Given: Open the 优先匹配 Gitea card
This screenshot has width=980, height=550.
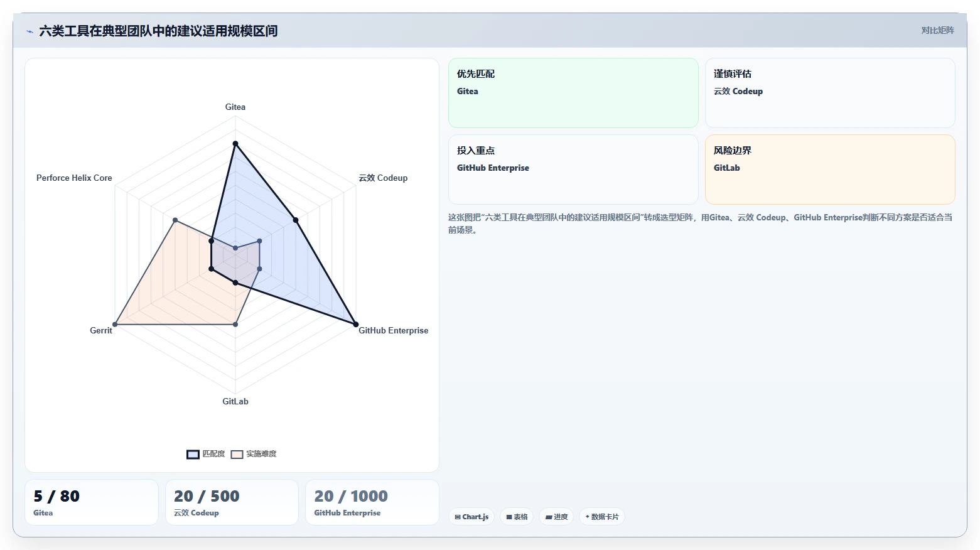Looking at the screenshot, I should 573,93.
